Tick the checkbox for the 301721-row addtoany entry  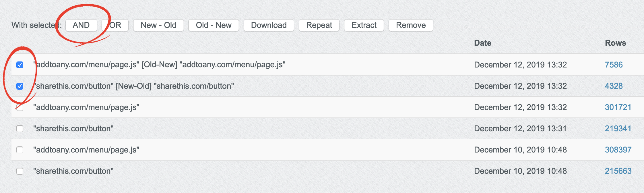[20, 107]
